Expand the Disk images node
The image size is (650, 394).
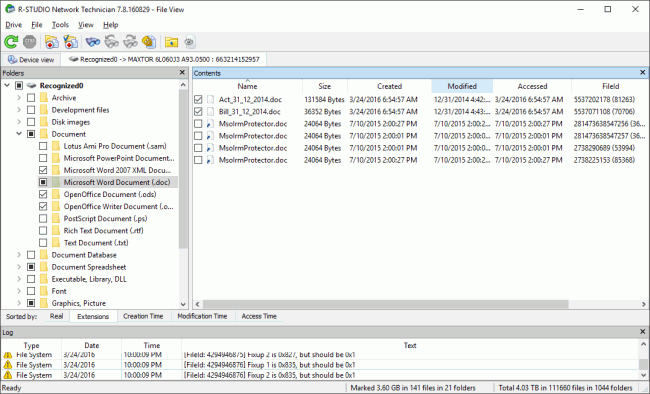(x=19, y=122)
